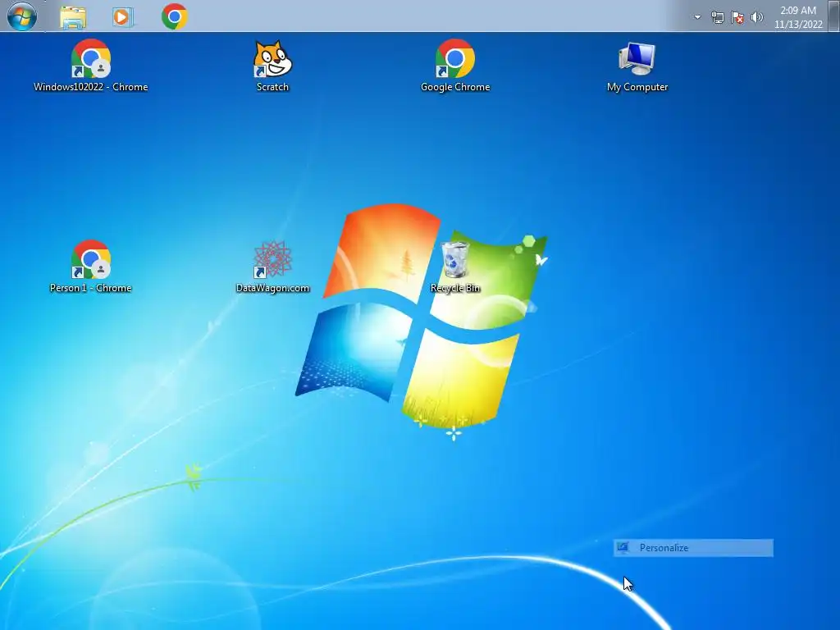The image size is (840, 630).
Task: Open the Windows Start orb
Action: point(22,16)
